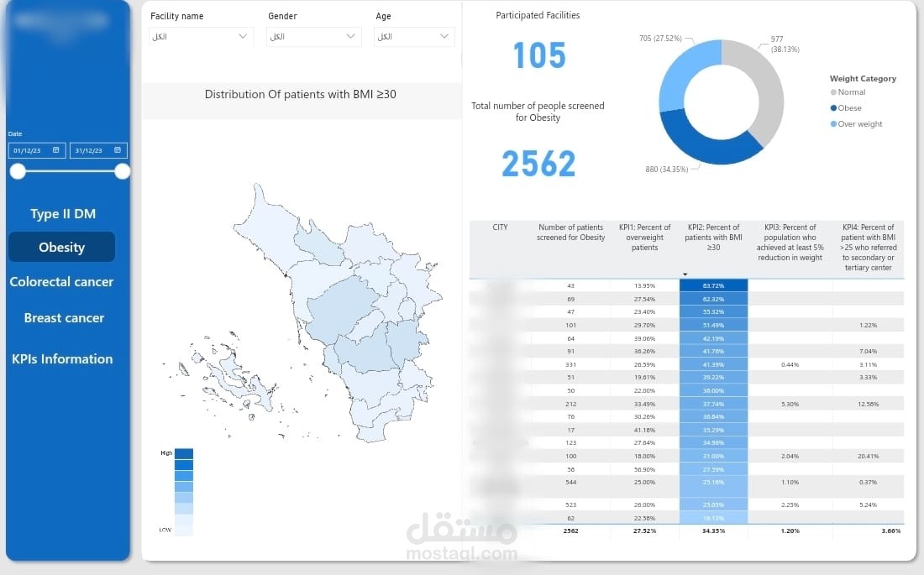Click the 51.49% KPI2 cell
Screen dimensions: 924x575
tap(713, 325)
